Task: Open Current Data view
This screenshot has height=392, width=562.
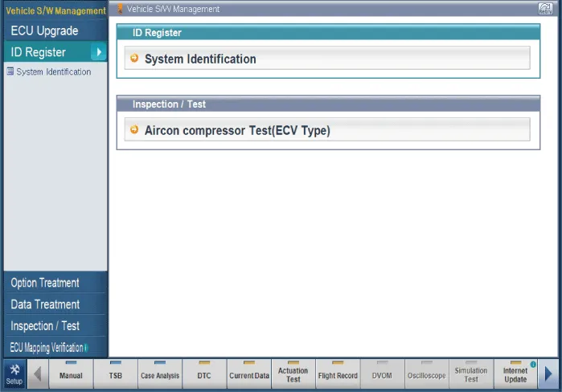Action: [249, 374]
